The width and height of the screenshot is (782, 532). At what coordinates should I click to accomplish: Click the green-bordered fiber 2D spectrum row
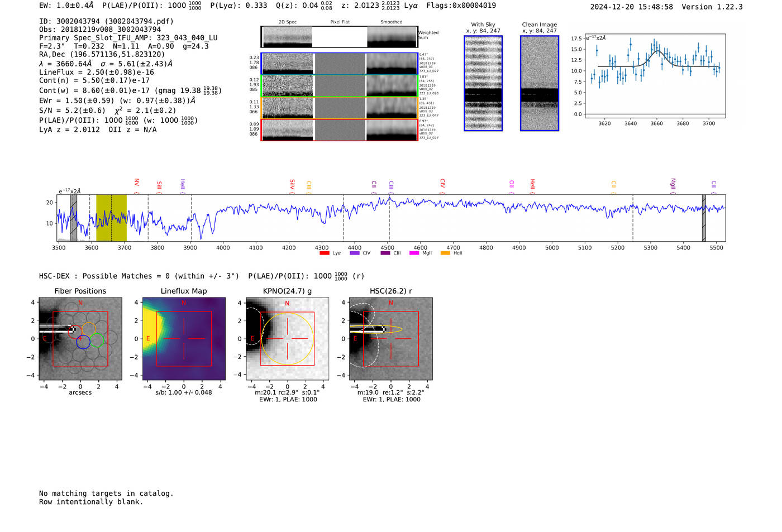point(339,85)
